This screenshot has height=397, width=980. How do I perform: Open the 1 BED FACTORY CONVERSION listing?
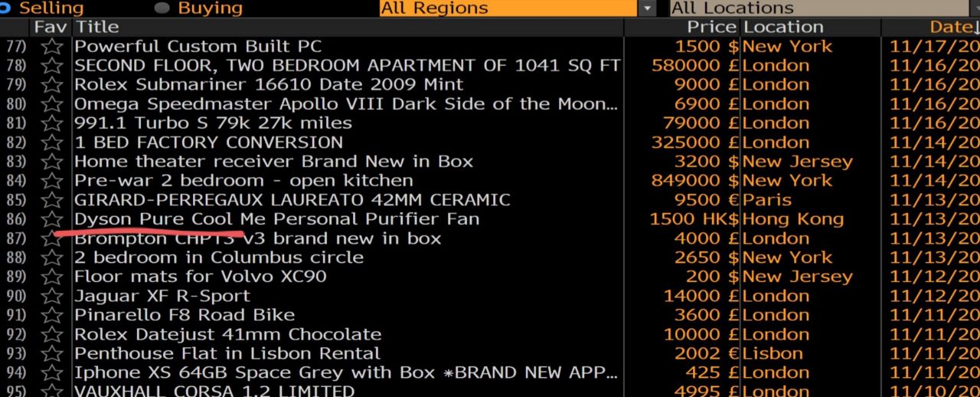pos(208,143)
